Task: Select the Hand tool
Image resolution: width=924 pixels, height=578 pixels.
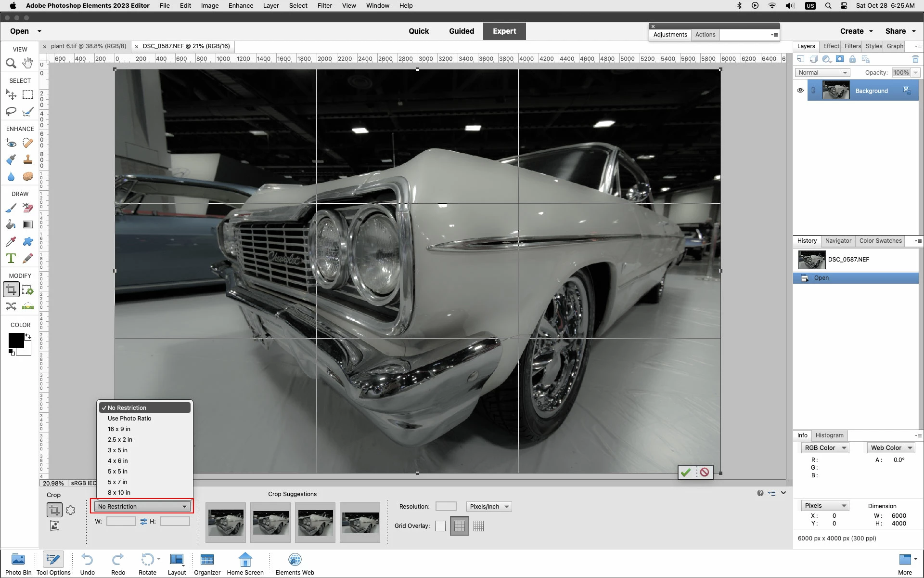Action: coord(28,63)
